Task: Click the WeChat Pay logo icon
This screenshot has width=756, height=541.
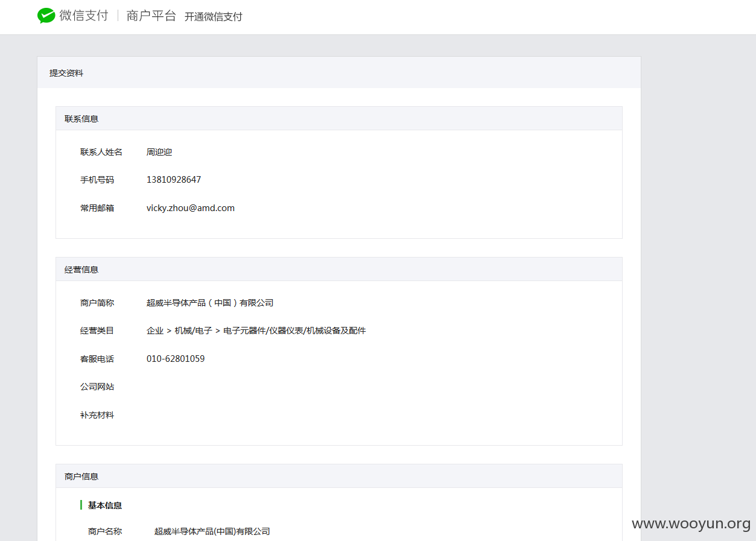Action: 46,16
